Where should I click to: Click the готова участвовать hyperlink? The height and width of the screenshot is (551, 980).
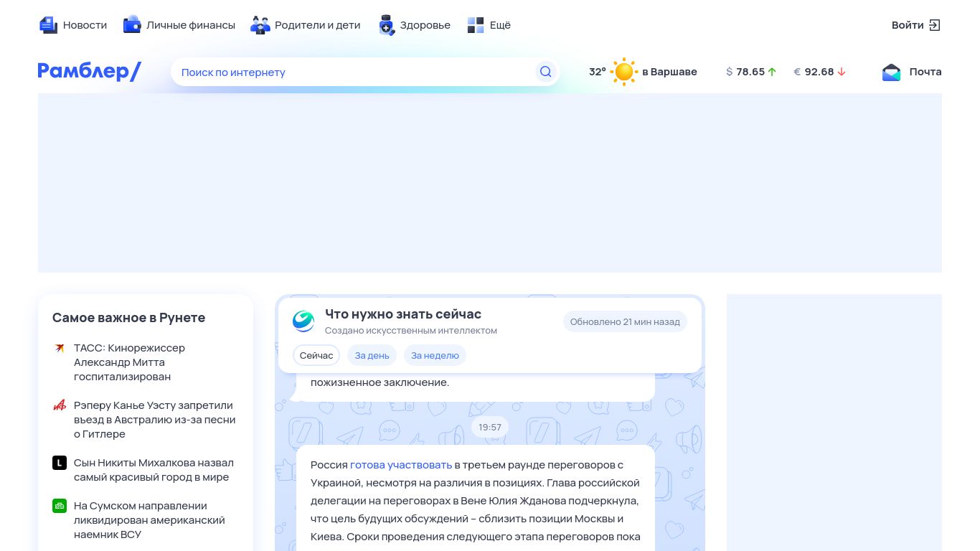pyautogui.click(x=401, y=464)
